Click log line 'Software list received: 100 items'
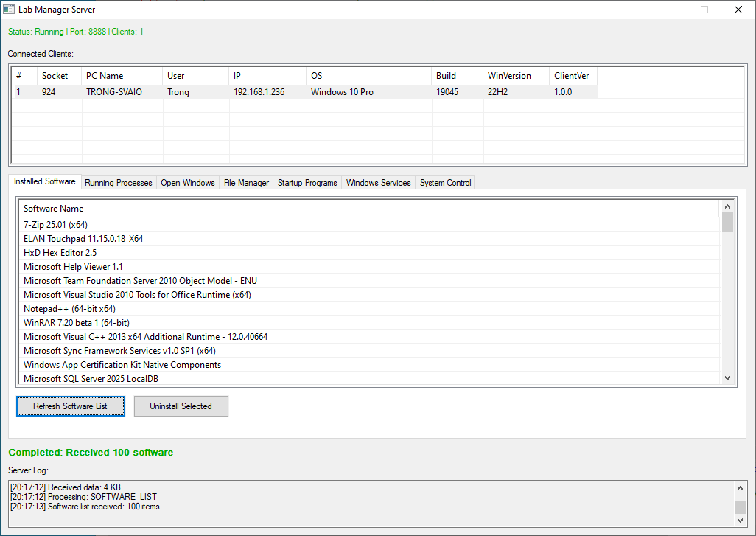 click(85, 507)
